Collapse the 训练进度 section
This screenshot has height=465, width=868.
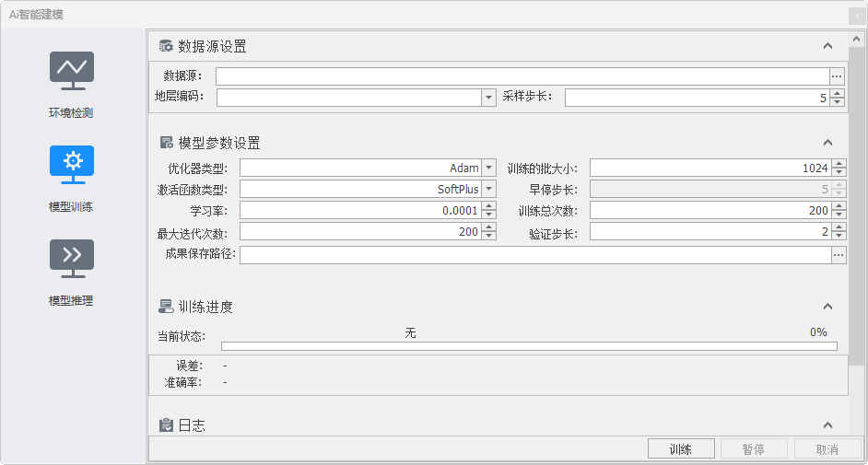pyautogui.click(x=827, y=307)
